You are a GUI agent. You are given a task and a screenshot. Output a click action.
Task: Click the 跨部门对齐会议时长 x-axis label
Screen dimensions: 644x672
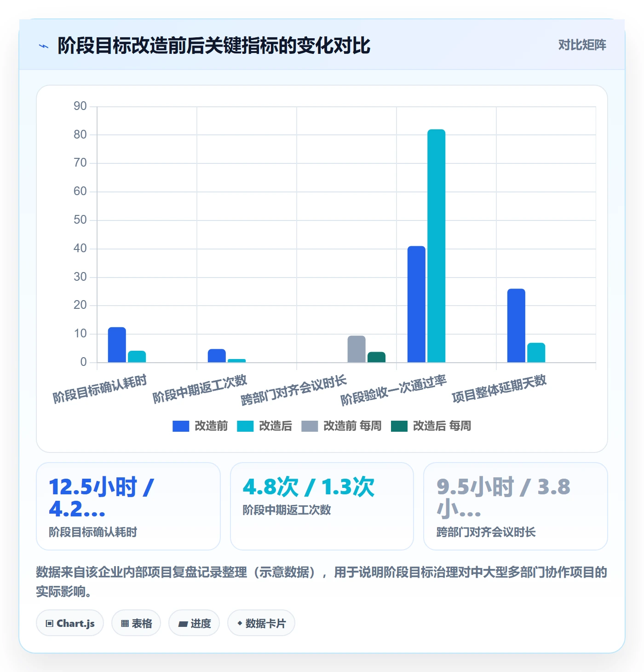click(x=294, y=390)
